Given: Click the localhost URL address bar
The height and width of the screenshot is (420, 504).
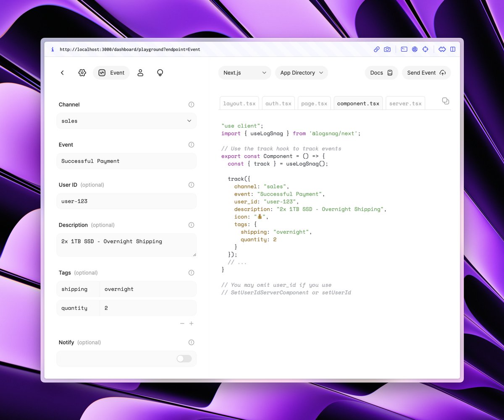Looking at the screenshot, I should [x=130, y=49].
